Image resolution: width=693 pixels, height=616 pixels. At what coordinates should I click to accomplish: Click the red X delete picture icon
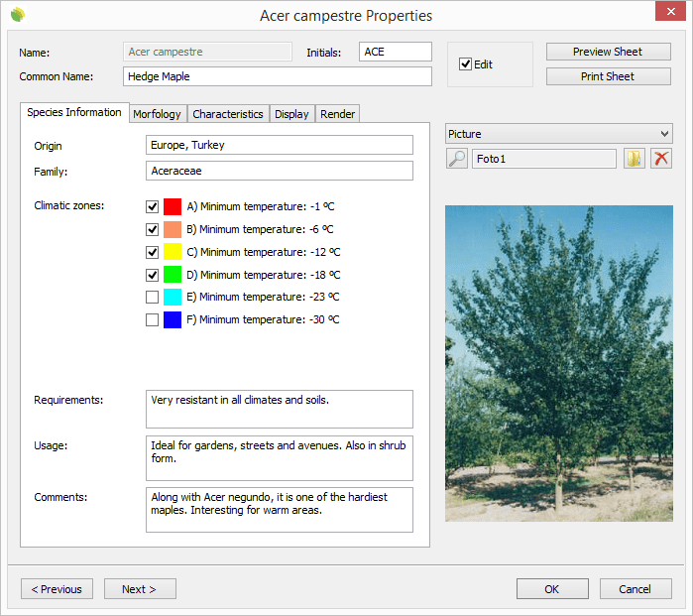coord(661,159)
